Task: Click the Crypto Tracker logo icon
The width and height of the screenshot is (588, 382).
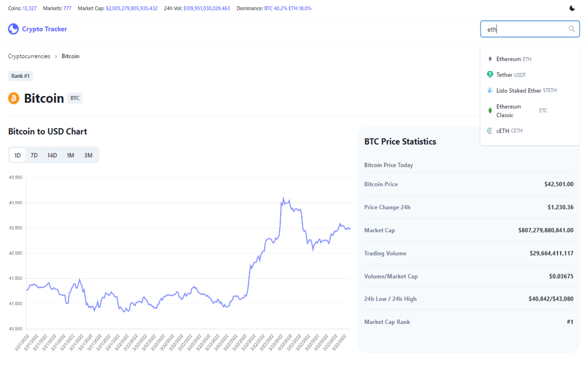Action: 13,29
